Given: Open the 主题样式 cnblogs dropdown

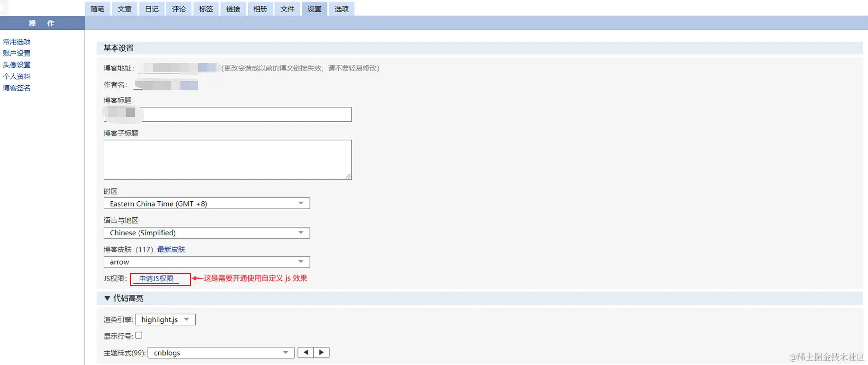Looking at the screenshot, I should click(221, 353).
